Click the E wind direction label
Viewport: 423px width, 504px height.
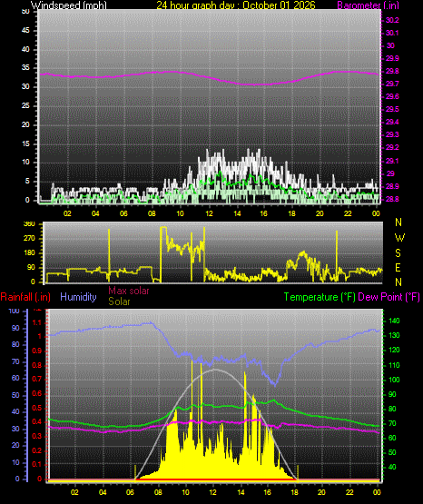coord(398,267)
